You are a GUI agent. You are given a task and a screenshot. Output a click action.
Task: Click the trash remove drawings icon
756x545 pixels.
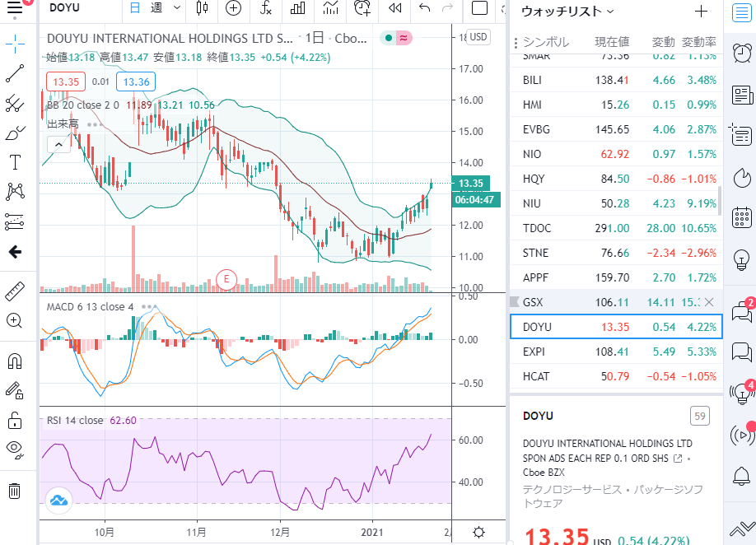click(15, 491)
